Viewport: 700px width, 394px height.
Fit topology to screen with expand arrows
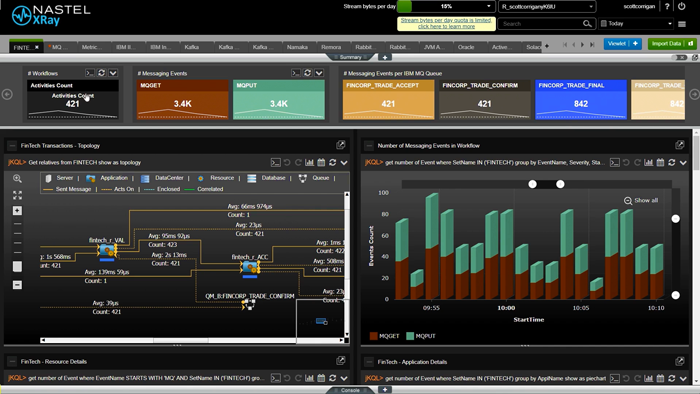click(17, 195)
